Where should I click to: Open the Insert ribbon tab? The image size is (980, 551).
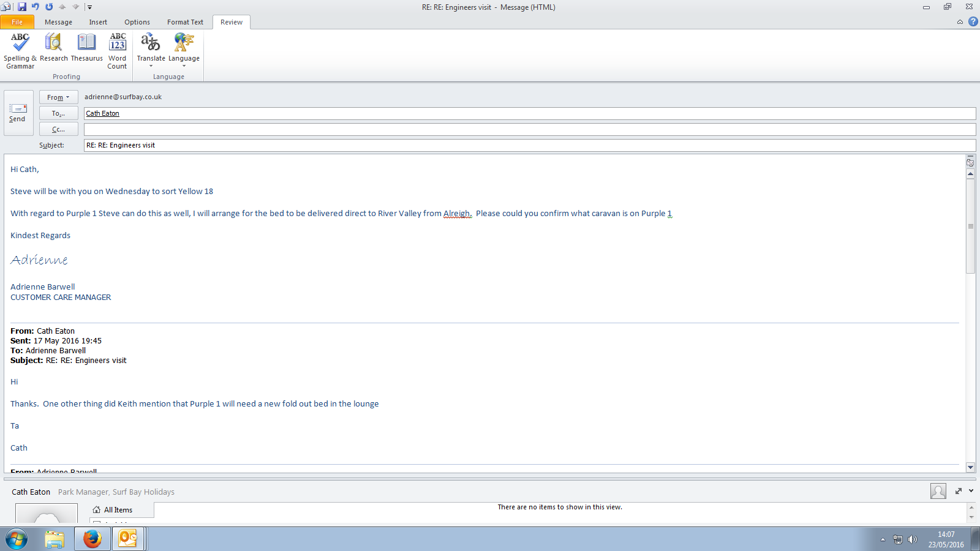(x=98, y=22)
